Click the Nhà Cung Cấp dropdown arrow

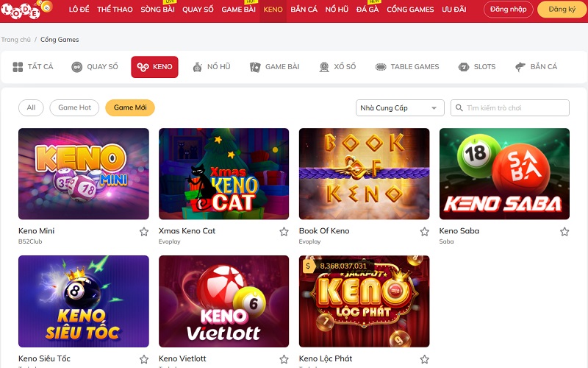[x=434, y=108]
